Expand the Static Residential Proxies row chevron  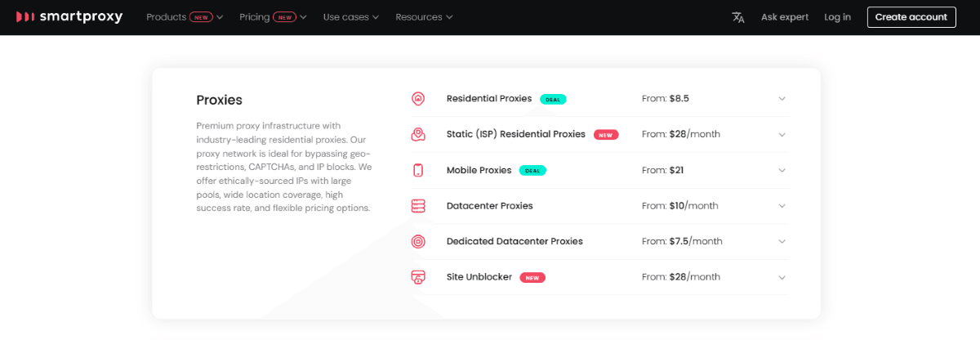point(782,134)
